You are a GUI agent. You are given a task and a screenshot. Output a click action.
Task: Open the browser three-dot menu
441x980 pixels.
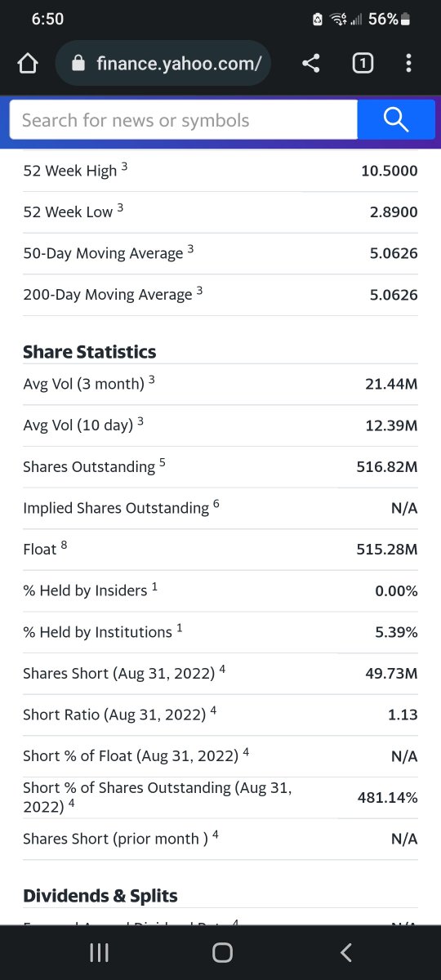click(408, 63)
